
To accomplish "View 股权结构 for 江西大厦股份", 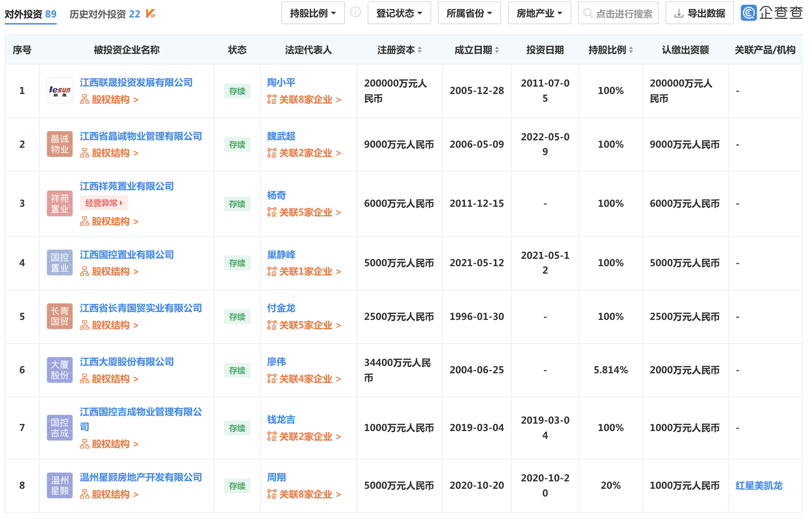I will pos(109,379).
